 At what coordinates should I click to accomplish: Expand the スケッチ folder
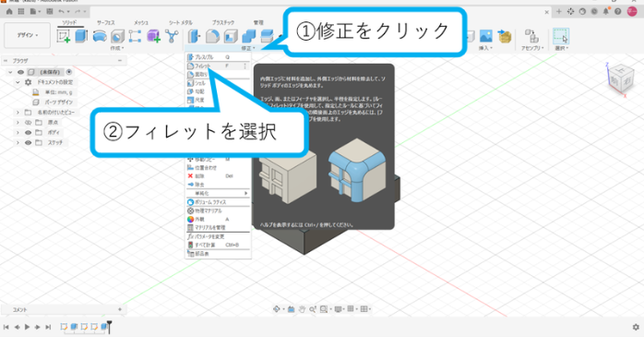click(x=18, y=142)
